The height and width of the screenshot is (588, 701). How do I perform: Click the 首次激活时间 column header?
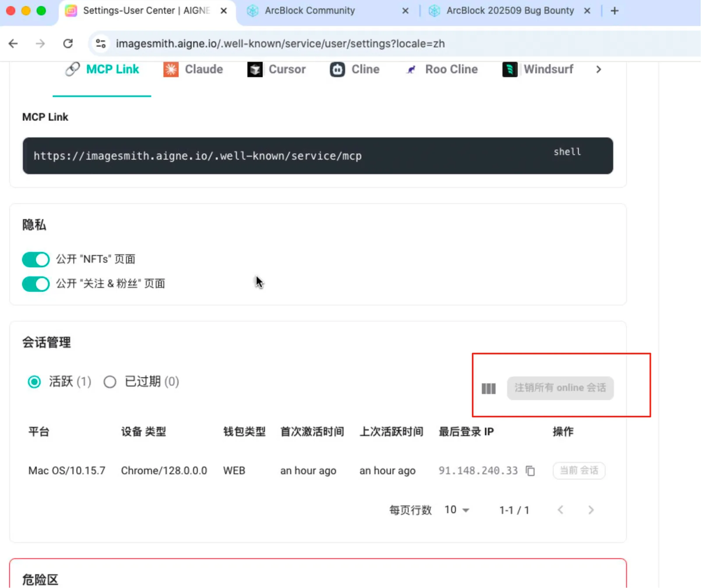tap(312, 432)
